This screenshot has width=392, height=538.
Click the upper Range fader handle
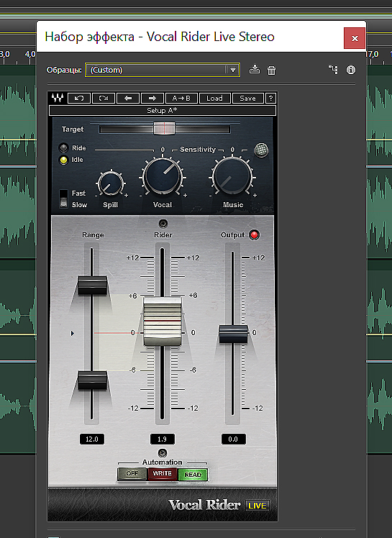pyautogui.click(x=92, y=285)
